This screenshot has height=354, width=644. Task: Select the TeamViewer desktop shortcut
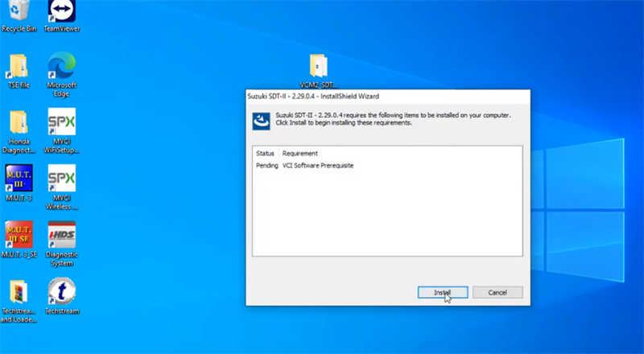tap(62, 16)
